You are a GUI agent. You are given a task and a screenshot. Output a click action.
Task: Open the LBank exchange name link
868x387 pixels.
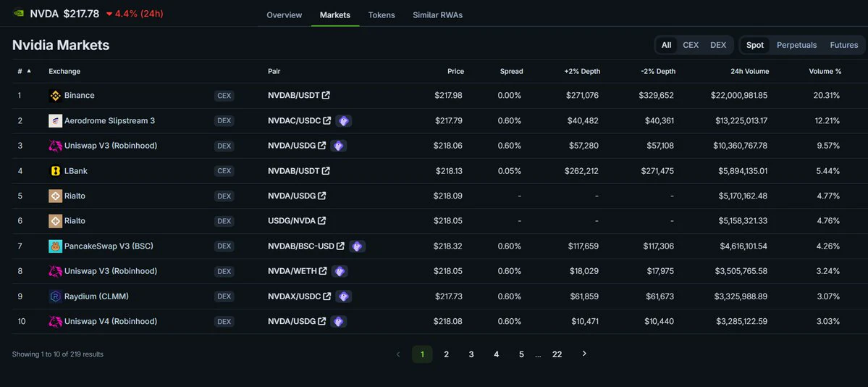click(76, 171)
